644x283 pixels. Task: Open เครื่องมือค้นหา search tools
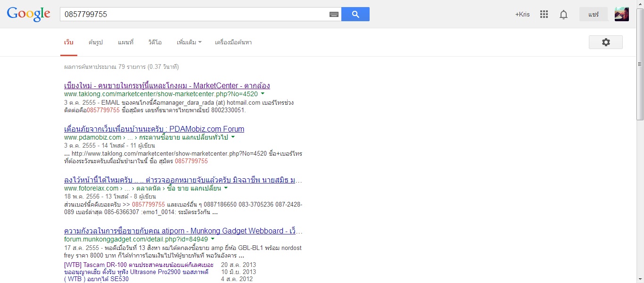233,42
